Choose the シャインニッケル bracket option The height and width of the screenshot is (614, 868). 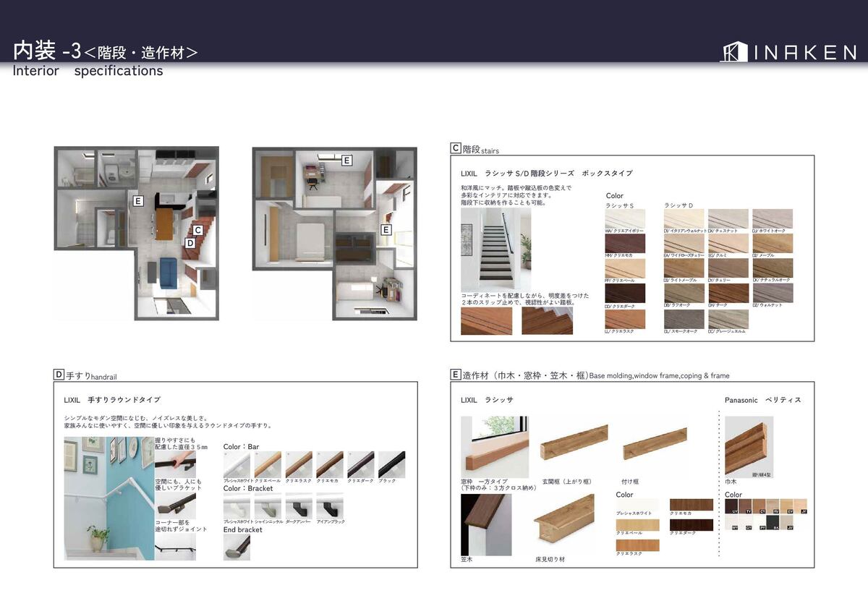click(x=268, y=506)
